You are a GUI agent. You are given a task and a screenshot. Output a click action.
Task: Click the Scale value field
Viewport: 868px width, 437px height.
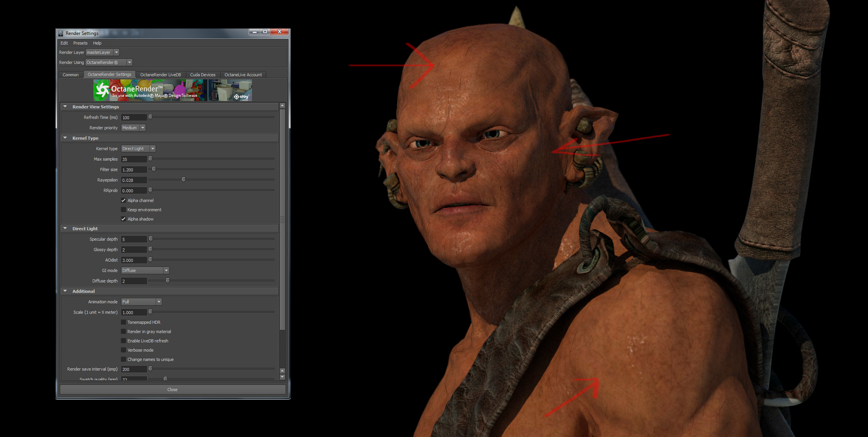click(134, 313)
